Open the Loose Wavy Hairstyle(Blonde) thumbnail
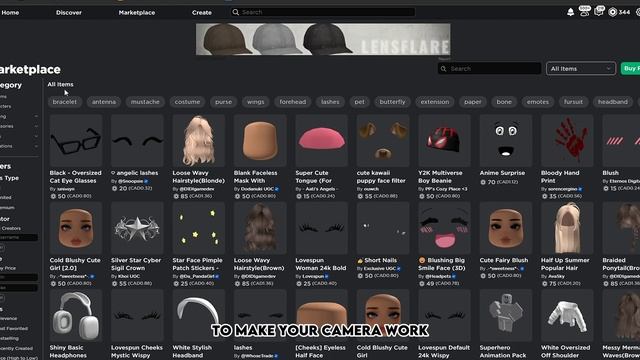640x360 pixels. (x=198, y=140)
